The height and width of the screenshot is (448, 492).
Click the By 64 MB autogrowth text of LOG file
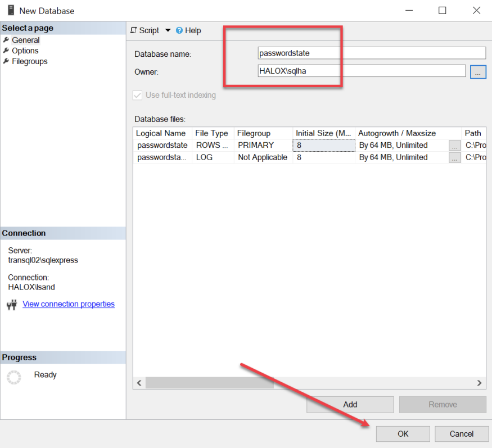click(x=393, y=157)
